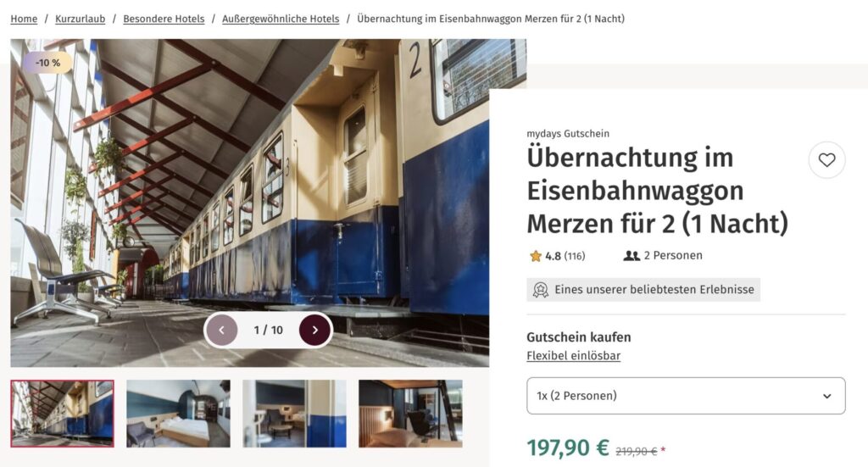
Task: Click the star rating icon
Action: tap(536, 256)
